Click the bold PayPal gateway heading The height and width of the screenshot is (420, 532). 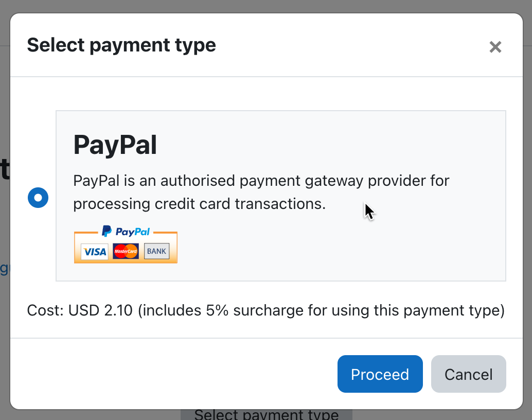point(115,145)
